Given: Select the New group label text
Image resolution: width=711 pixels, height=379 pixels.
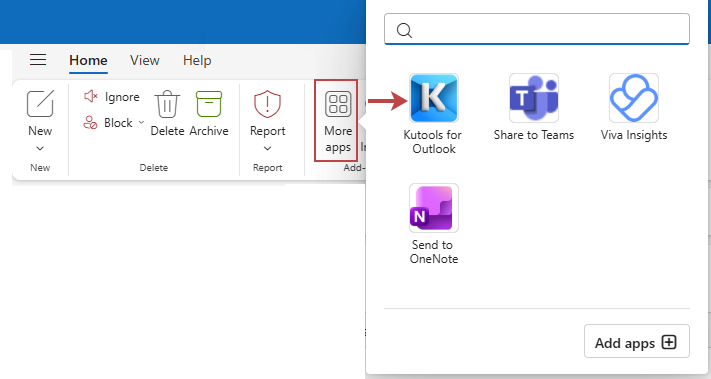Looking at the screenshot, I should point(40,168).
